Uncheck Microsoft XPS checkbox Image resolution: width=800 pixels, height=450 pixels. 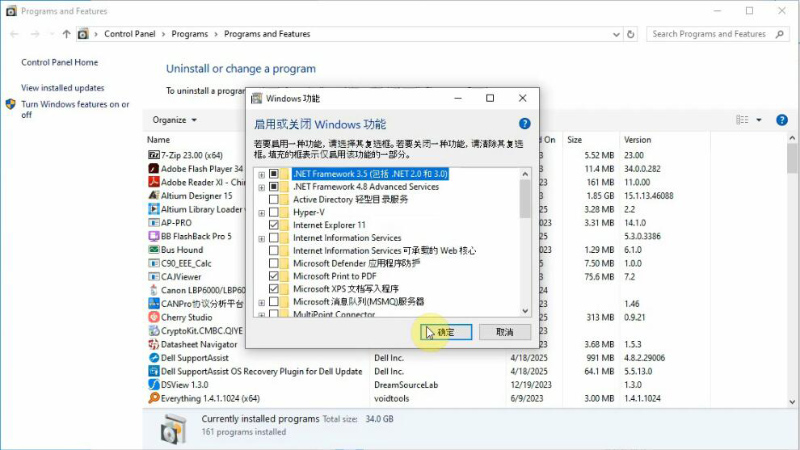[273, 289]
